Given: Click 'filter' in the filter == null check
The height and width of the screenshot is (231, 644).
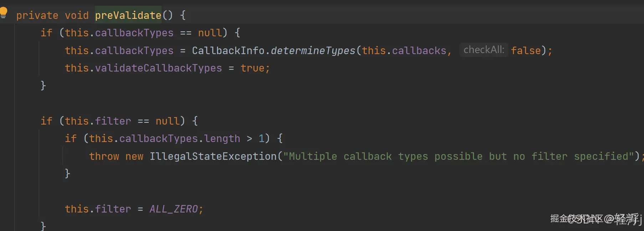Looking at the screenshot, I should coord(113,121).
